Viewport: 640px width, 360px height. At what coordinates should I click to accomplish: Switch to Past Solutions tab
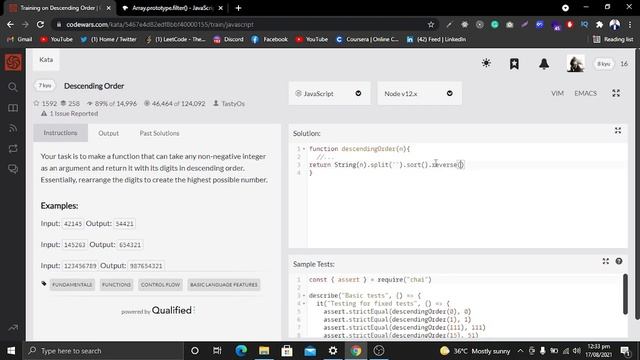click(x=159, y=133)
